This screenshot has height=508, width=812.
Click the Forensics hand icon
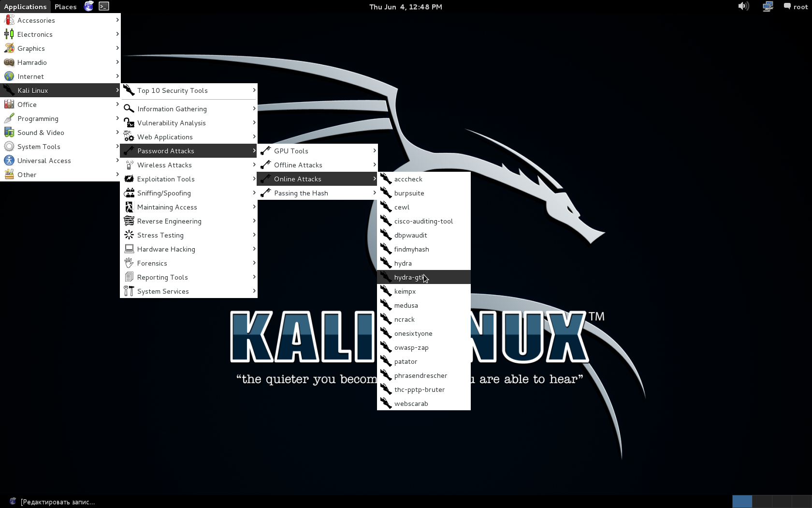tap(129, 263)
